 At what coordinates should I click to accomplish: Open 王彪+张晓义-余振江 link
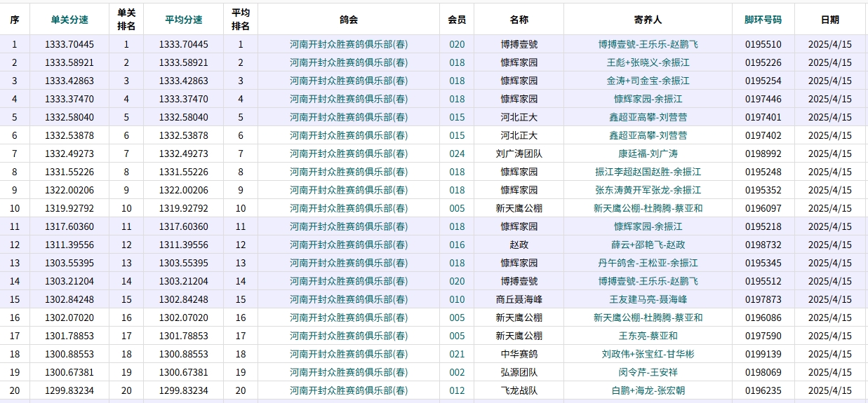648,62
